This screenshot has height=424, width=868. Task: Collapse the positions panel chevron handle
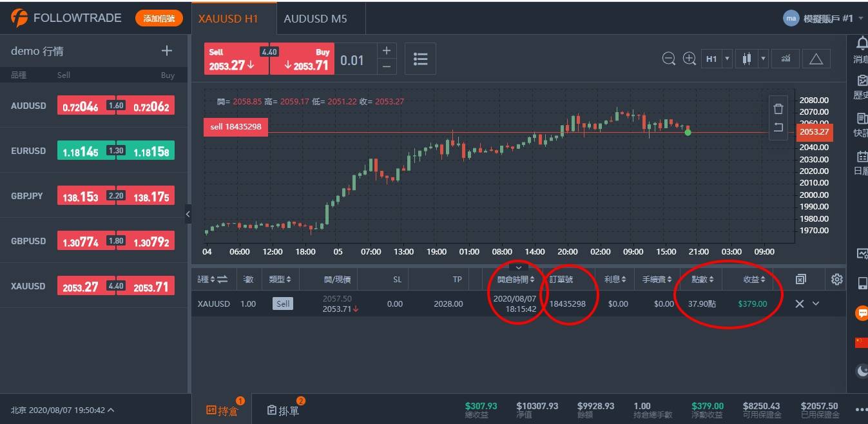tap(519, 267)
